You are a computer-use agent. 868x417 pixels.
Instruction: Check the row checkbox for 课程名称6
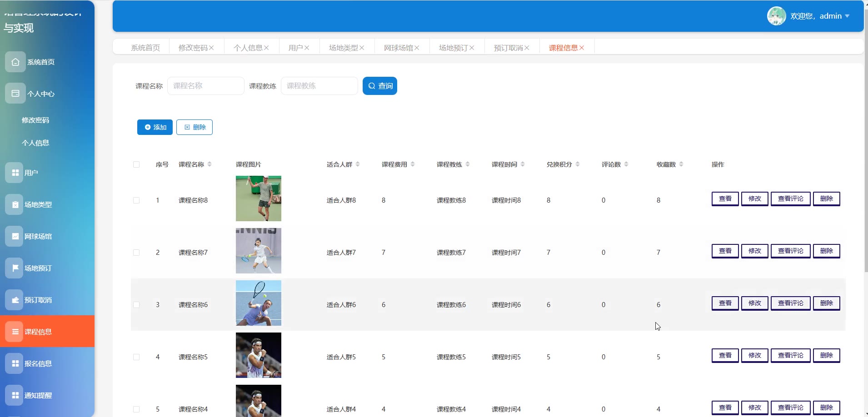[136, 305]
